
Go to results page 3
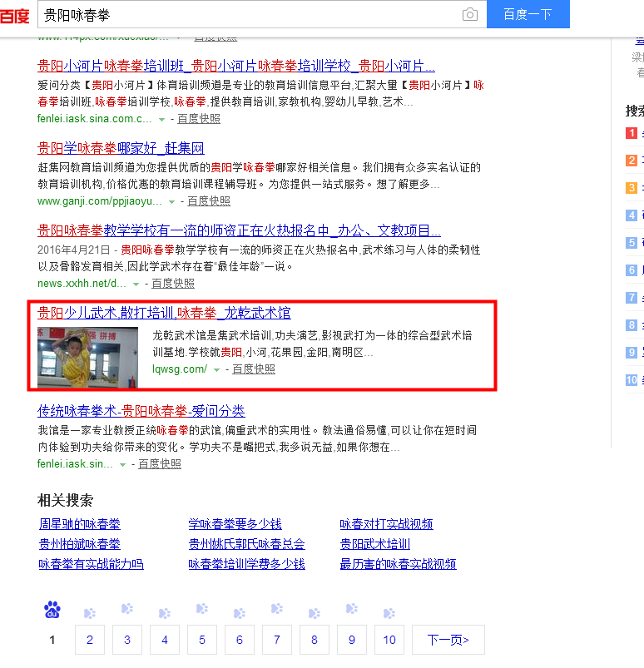(127, 640)
